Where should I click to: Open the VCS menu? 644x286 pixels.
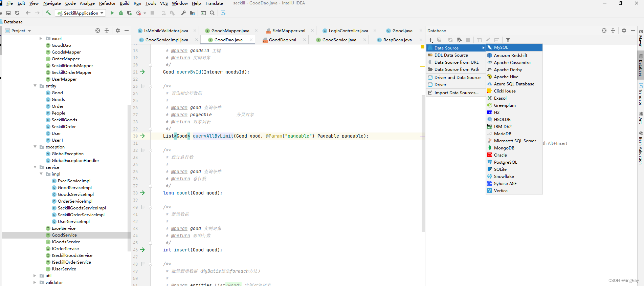(x=164, y=3)
